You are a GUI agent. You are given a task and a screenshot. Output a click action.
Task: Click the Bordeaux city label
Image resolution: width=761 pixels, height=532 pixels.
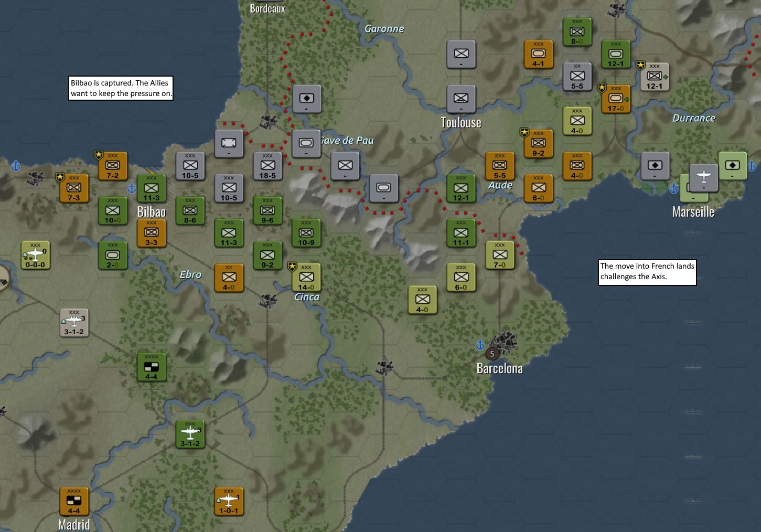(267, 8)
